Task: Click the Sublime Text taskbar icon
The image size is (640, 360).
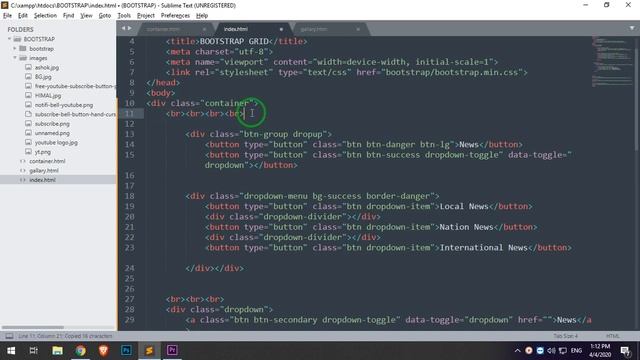Action: (x=149, y=351)
